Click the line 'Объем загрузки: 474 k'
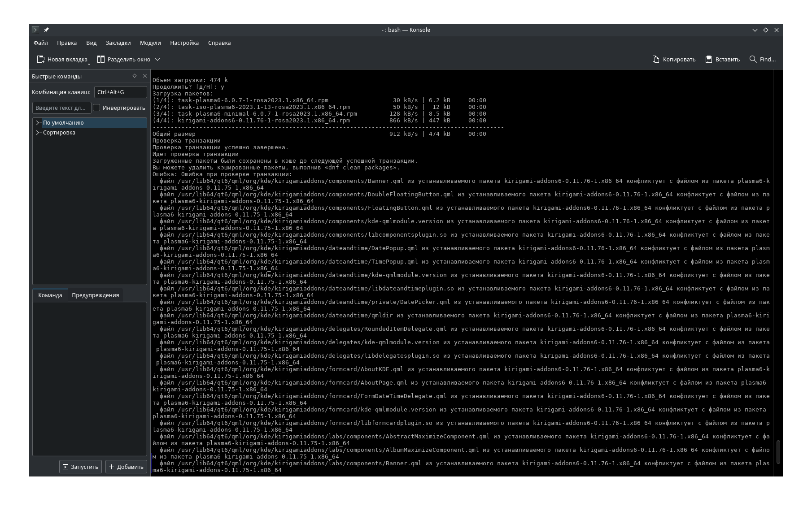The image size is (812, 511). pos(190,80)
